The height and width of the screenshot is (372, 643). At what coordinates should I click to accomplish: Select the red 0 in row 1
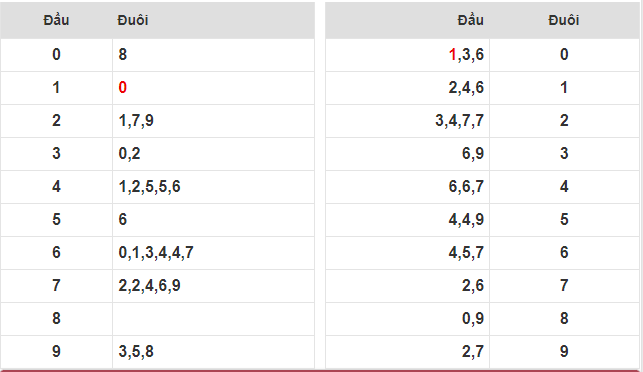[x=123, y=87]
